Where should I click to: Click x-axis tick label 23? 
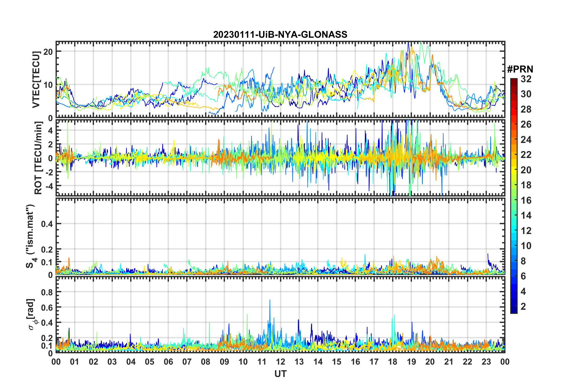[x=486, y=362]
